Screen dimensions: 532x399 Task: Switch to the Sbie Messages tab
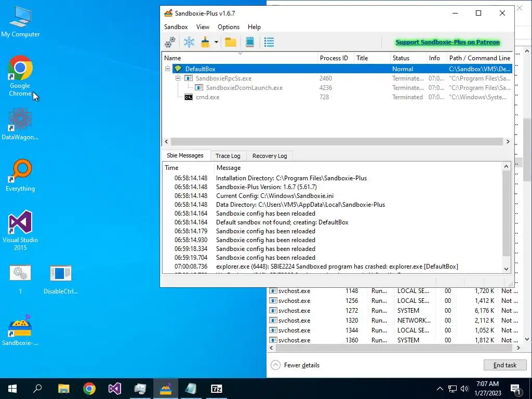tap(185, 155)
